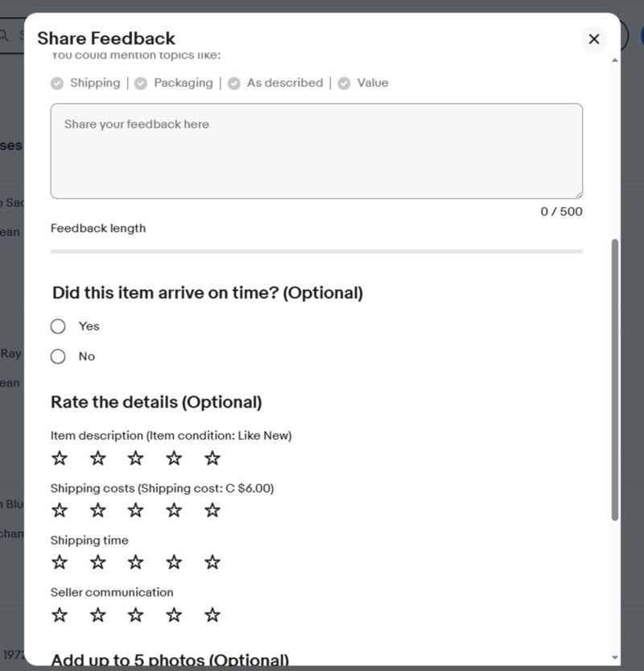644x671 pixels.
Task: Select Yes for item arrived on time
Action: tap(58, 326)
